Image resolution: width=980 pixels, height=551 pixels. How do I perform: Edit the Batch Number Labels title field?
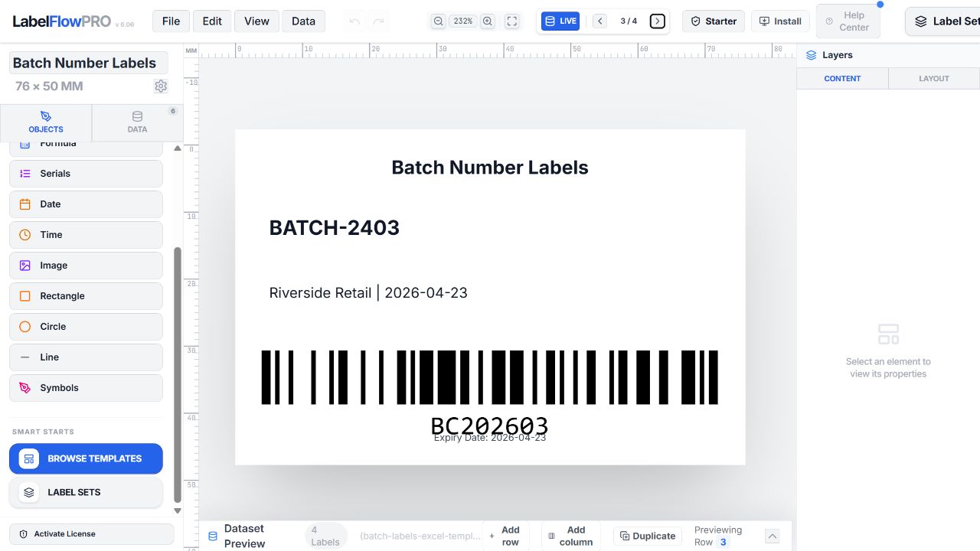click(x=88, y=63)
